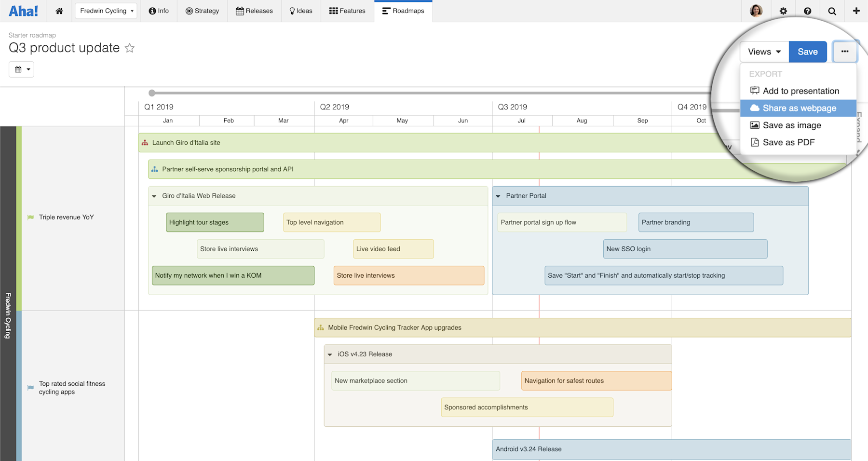This screenshot has width=868, height=461.
Task: Open the search magnifier icon
Action: point(832,11)
